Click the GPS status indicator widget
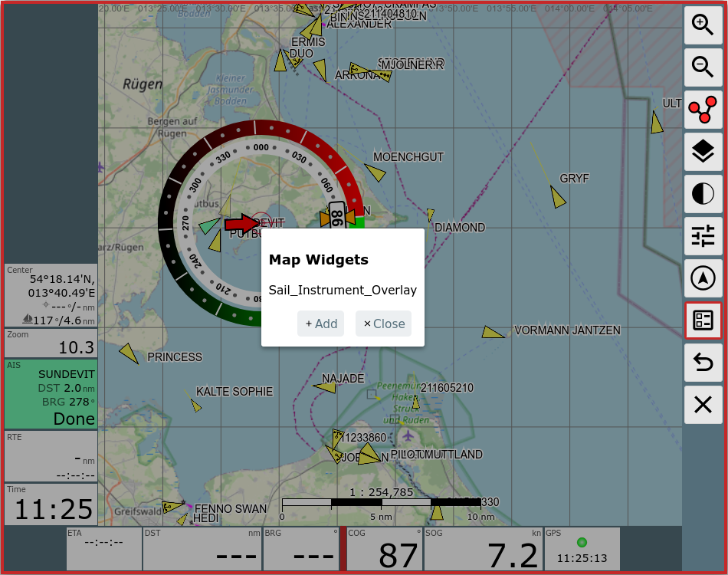 (582, 549)
